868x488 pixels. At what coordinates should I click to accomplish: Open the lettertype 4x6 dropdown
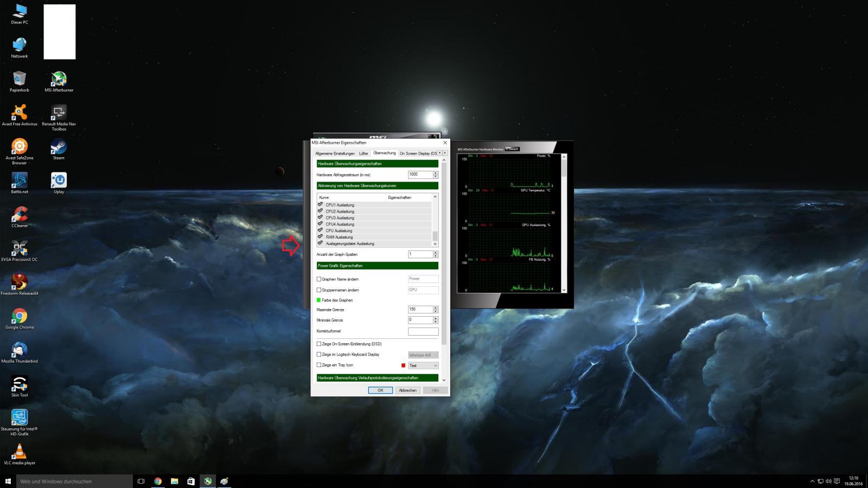tap(423, 355)
